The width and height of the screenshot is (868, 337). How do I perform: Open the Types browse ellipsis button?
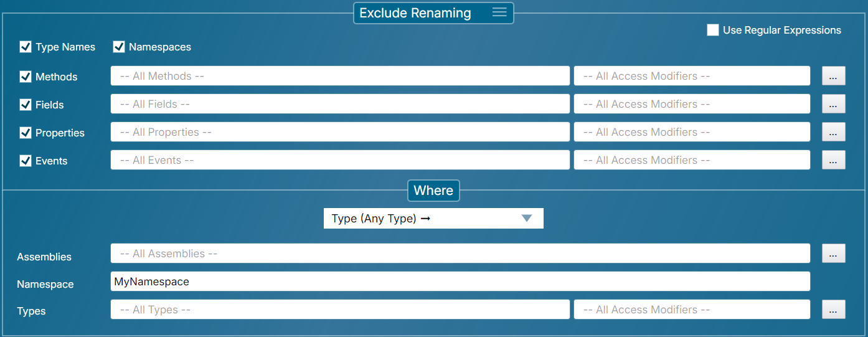pos(834,310)
